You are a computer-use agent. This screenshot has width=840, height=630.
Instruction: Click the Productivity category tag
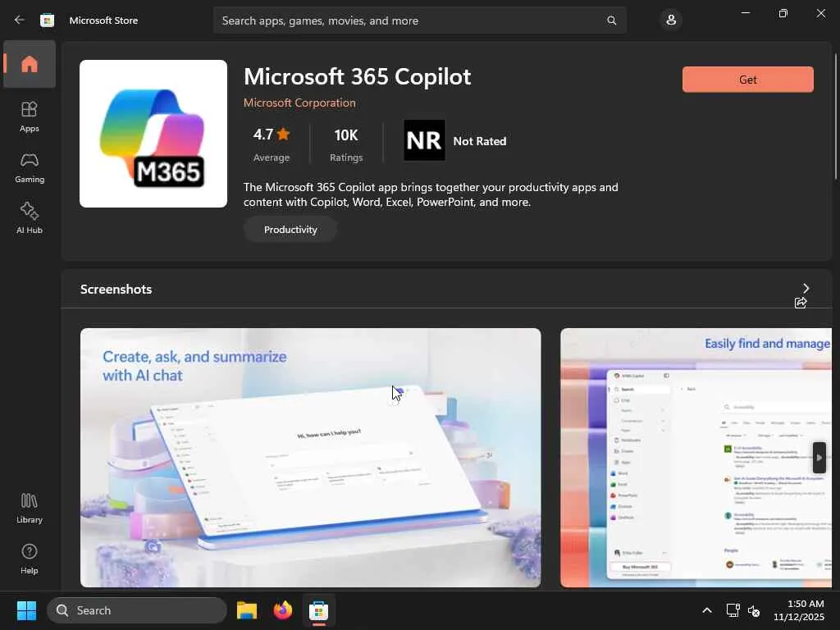click(290, 230)
